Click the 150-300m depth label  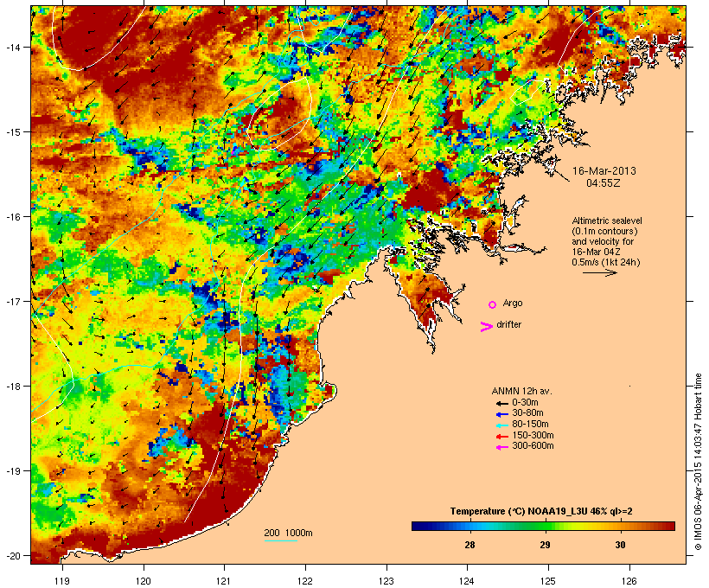pos(533,435)
